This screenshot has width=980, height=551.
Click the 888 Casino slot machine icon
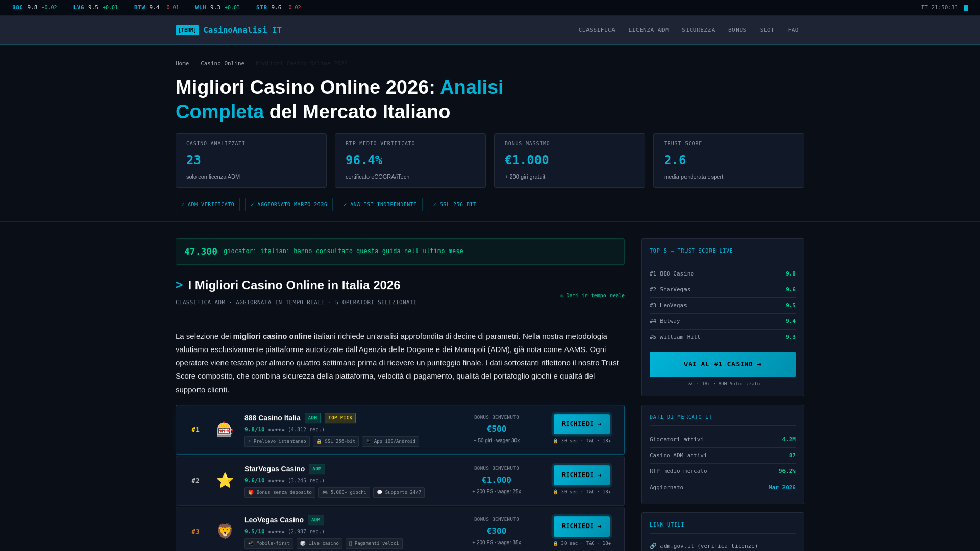(225, 430)
